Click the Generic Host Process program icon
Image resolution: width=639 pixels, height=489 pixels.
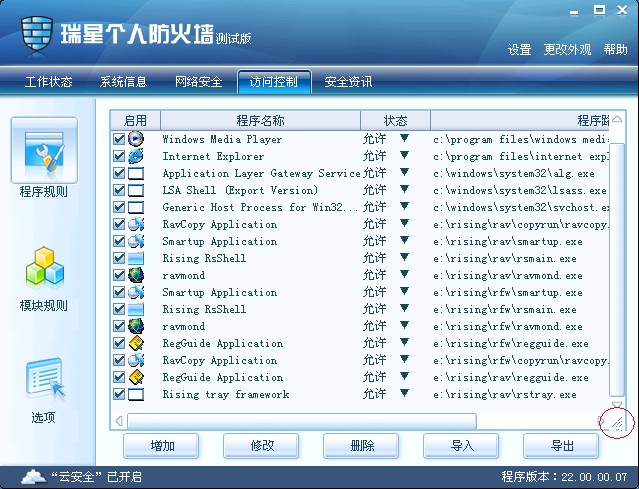[x=136, y=207]
